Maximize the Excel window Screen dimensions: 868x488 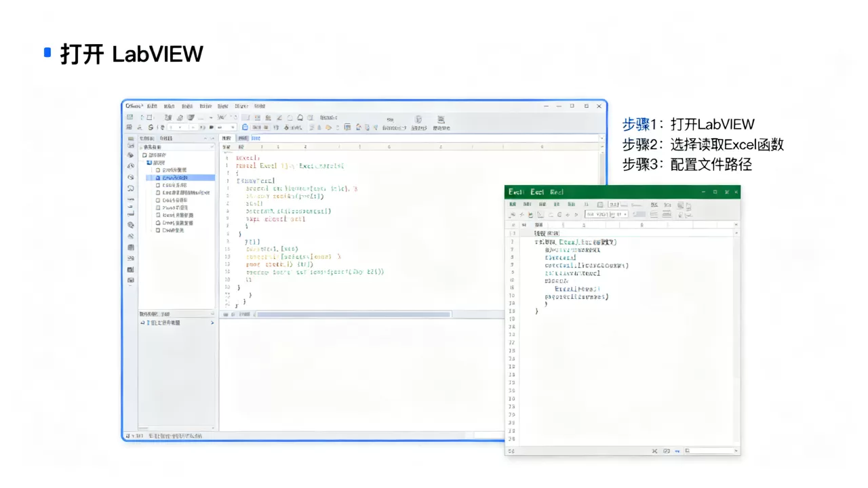[715, 192]
